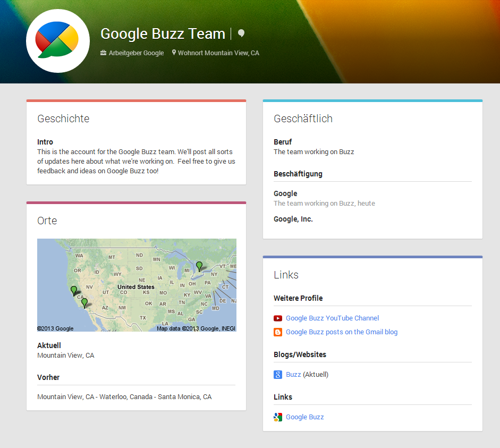
Task: Click the location pin icon beside Wohnort
Action: (174, 52)
